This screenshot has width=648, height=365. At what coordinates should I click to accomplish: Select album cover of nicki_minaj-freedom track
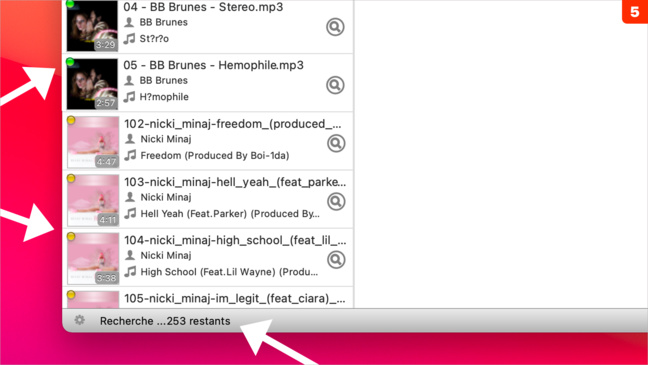pos(93,142)
